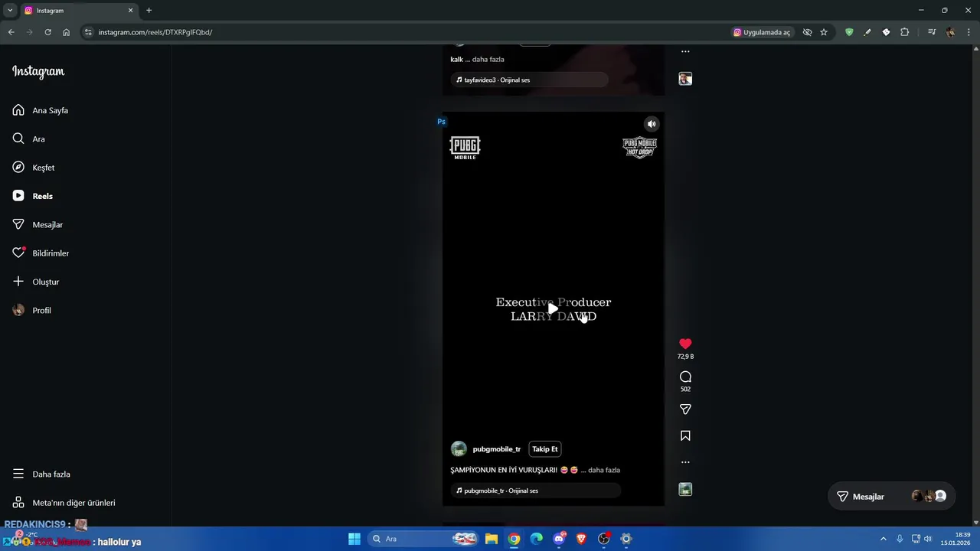Show hidden system tray icons
The height and width of the screenshot is (551, 980).
[x=883, y=539]
